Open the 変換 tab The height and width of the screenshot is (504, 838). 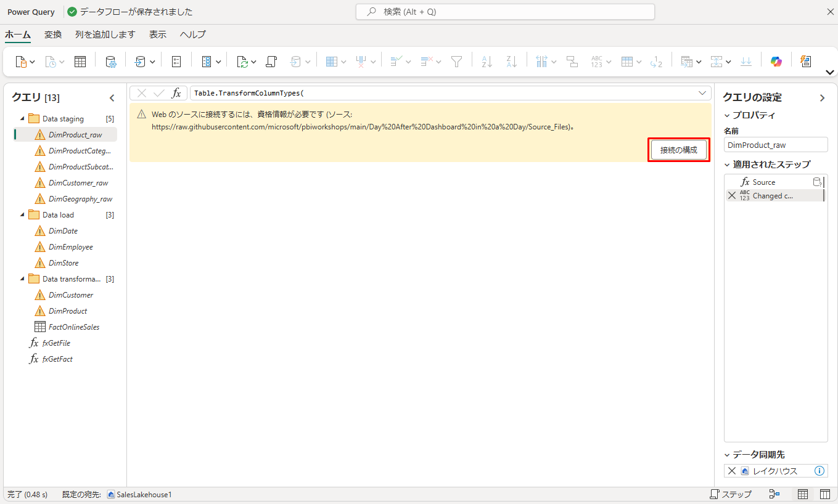coord(53,35)
